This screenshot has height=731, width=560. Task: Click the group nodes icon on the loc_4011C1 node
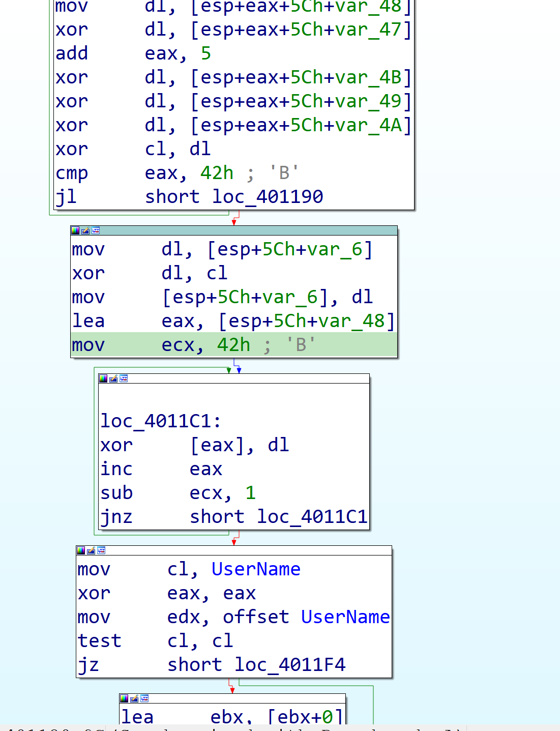pos(124,378)
